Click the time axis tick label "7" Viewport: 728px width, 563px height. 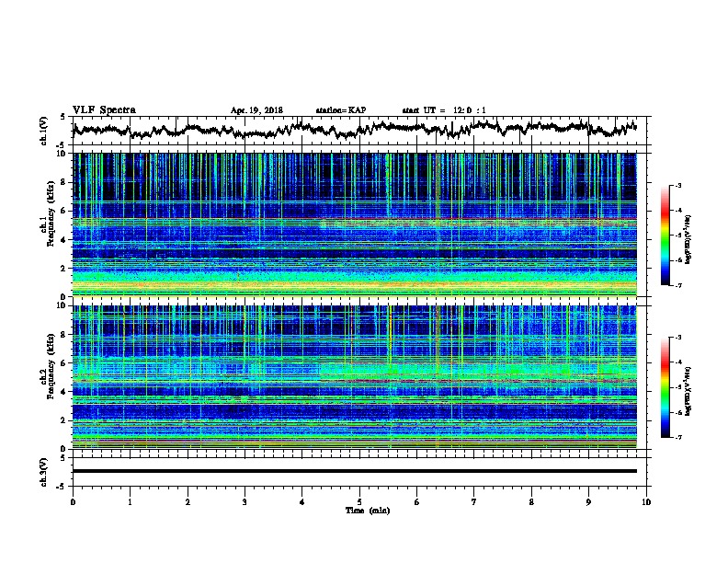pos(474,502)
